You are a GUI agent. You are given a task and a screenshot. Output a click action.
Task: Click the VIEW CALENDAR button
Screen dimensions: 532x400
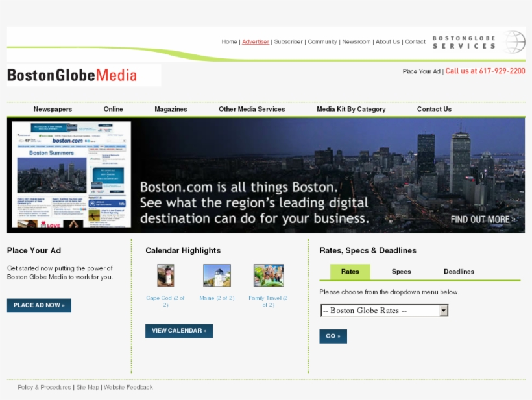coord(179,331)
